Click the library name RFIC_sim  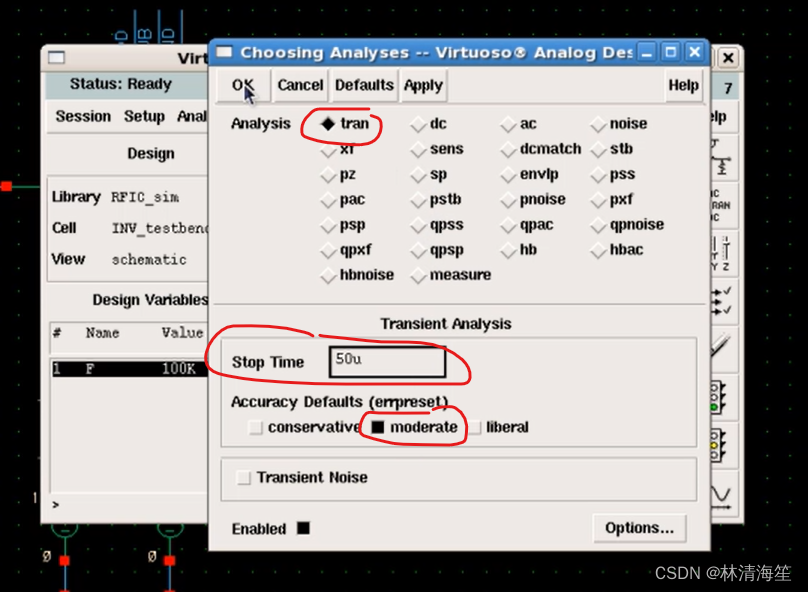click(x=145, y=197)
